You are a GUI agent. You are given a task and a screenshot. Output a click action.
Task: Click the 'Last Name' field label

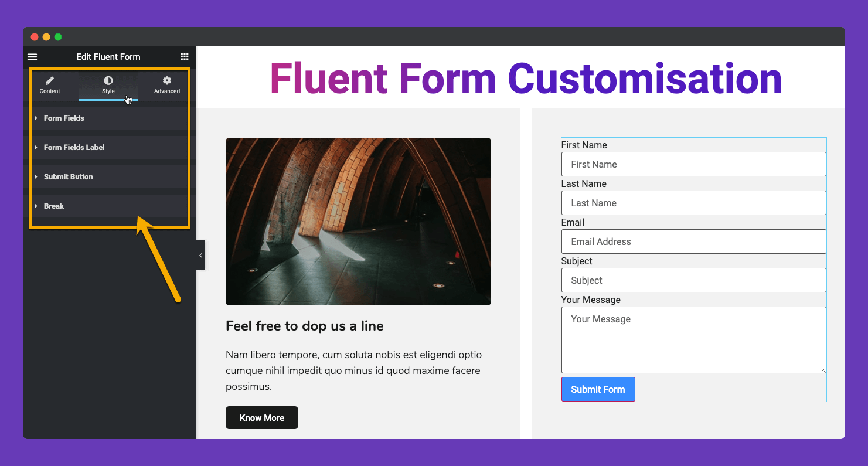click(x=584, y=183)
